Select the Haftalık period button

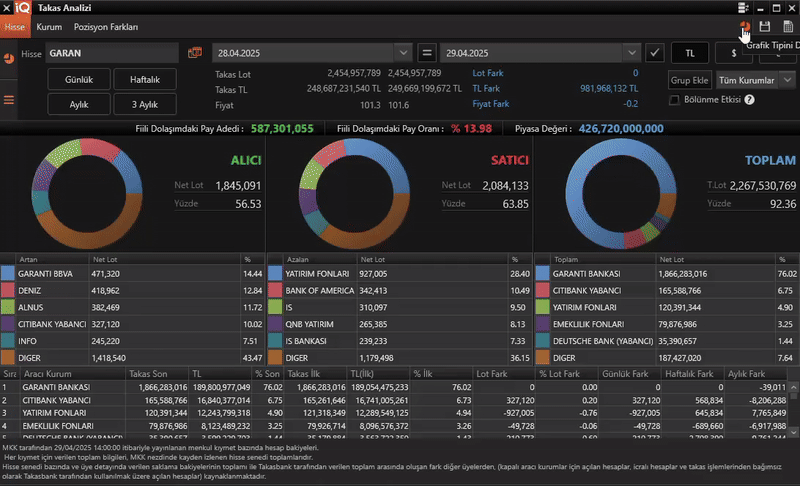145,79
